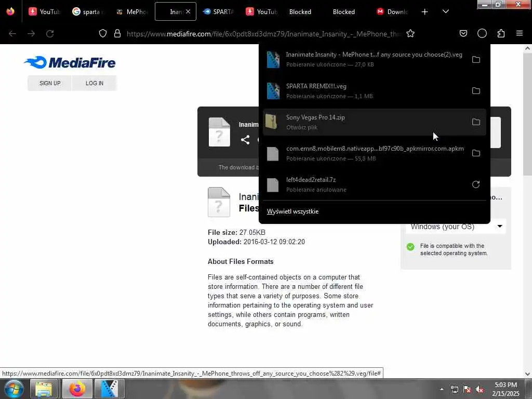
Task: Open tracking protection shield icon
Action: point(103,34)
